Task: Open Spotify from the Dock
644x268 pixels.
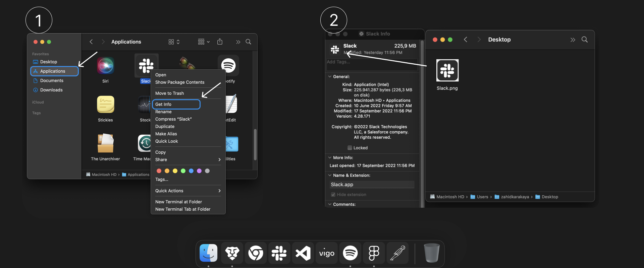Action: click(350, 253)
